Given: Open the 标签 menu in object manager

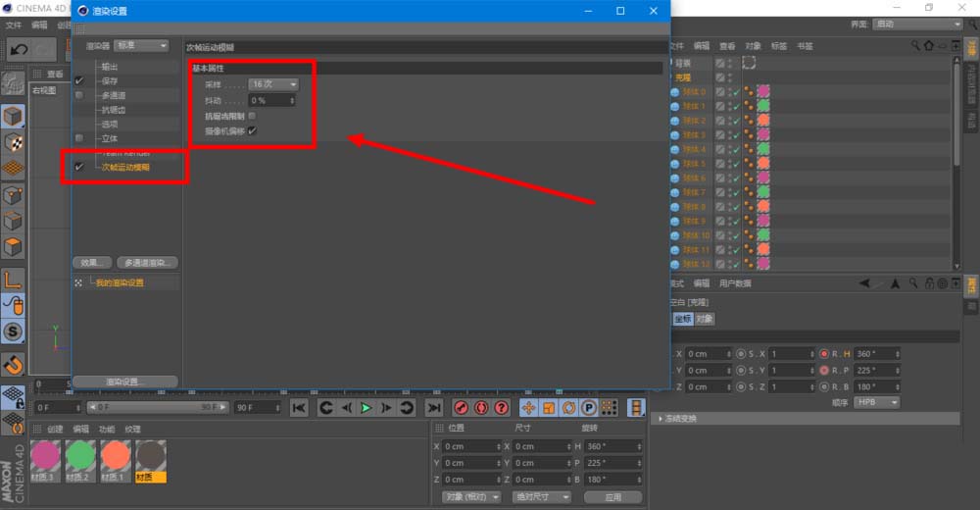Looking at the screenshot, I should (x=779, y=46).
